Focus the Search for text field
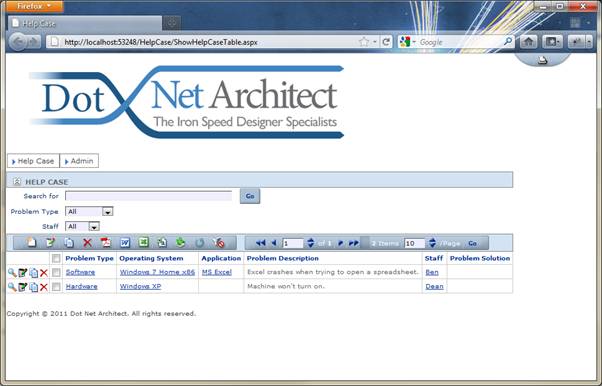602x386 pixels. (x=149, y=196)
